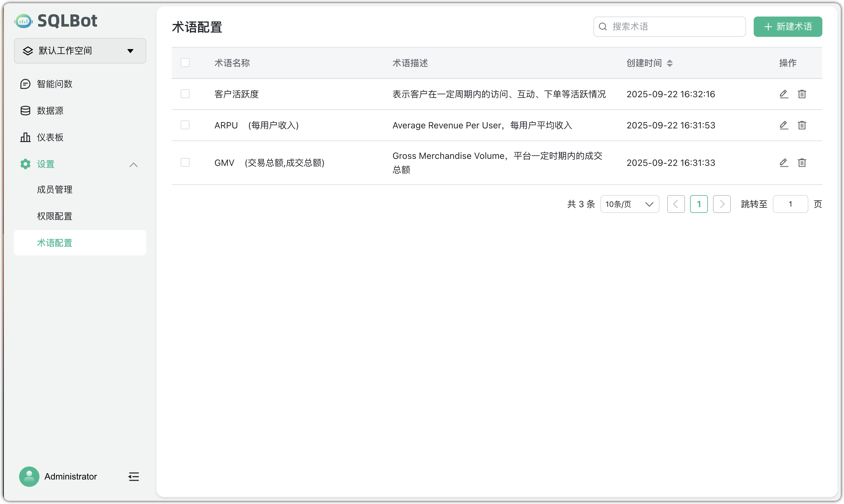The width and height of the screenshot is (844, 504).
Task: Edit the 客户活跃度 term
Action: 784,94
